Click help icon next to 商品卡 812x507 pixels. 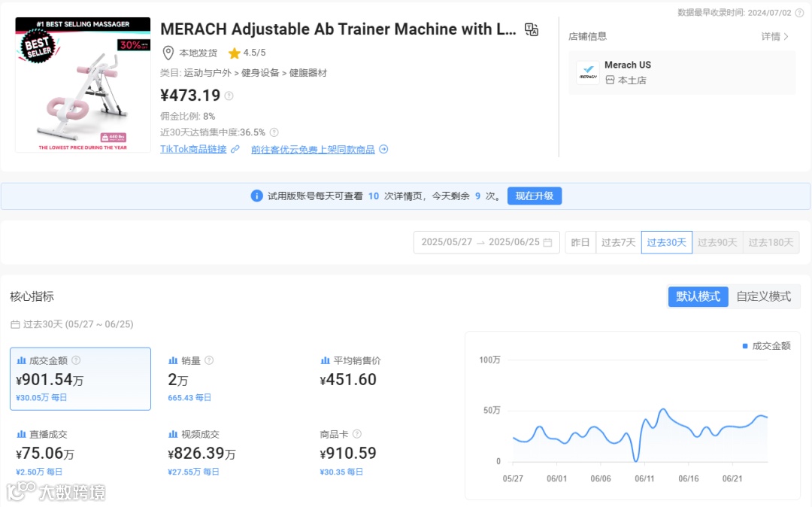click(x=357, y=434)
